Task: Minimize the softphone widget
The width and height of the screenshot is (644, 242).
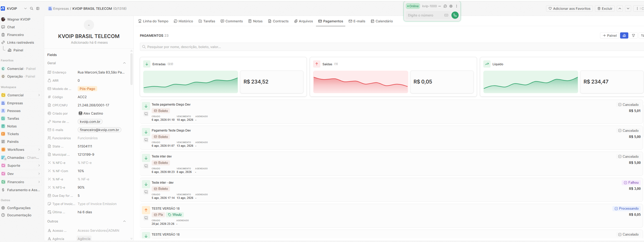Action: 440,6
